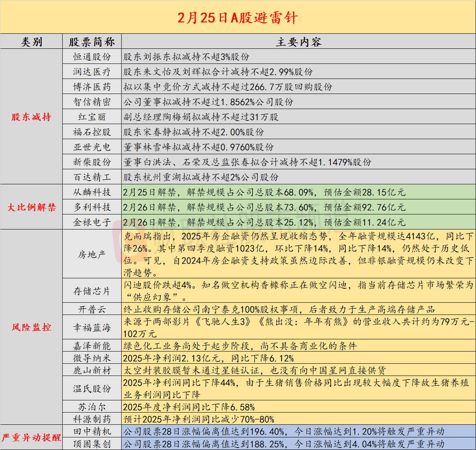Select the '幸福蓝海' stock name cell
The height and width of the screenshot is (450, 476).
coord(92,328)
